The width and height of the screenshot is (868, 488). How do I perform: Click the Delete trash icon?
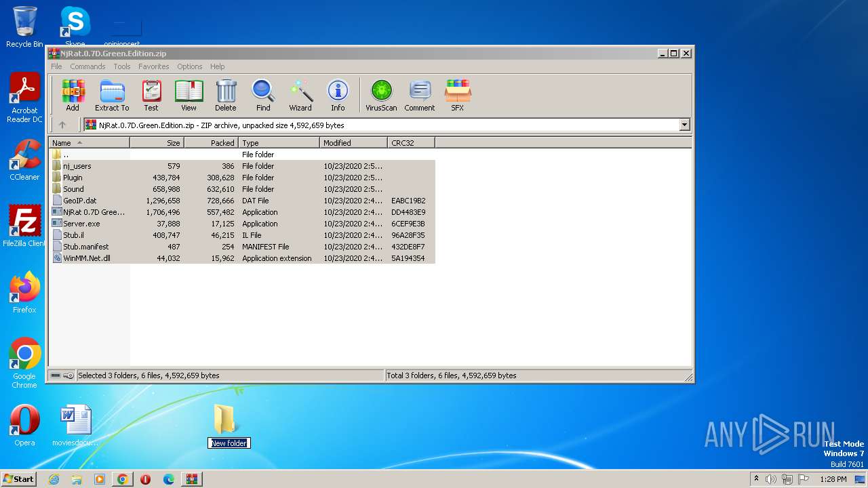point(226,96)
